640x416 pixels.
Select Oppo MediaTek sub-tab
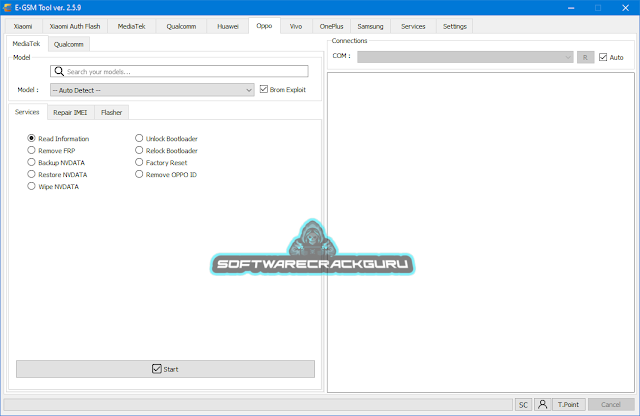[x=27, y=43]
